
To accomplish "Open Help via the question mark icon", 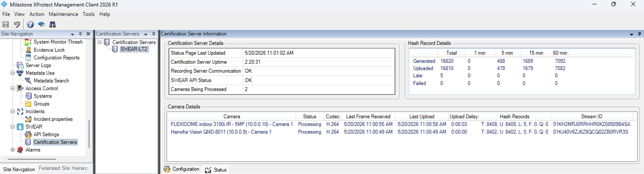I will pos(30,24).
